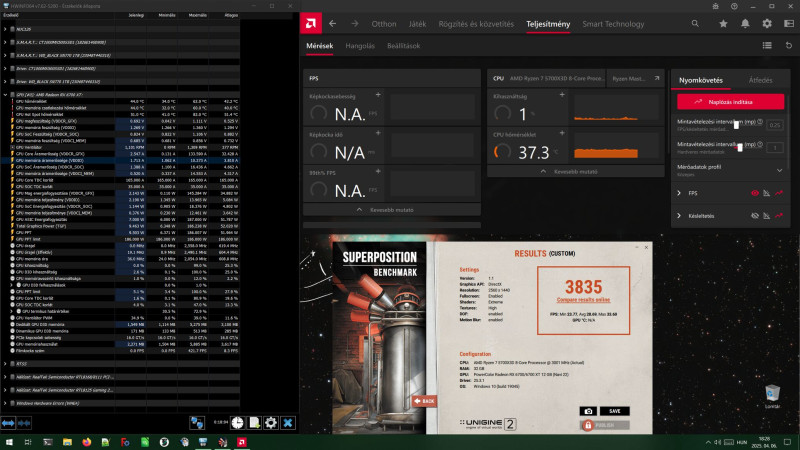Click Superposition screenshot camera icon
800x450 pixels.
(588, 411)
